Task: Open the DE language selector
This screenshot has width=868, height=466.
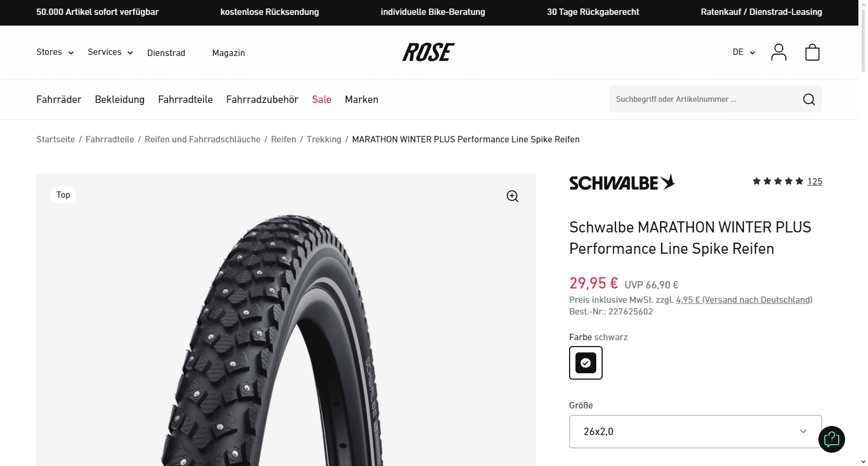Action: click(744, 52)
